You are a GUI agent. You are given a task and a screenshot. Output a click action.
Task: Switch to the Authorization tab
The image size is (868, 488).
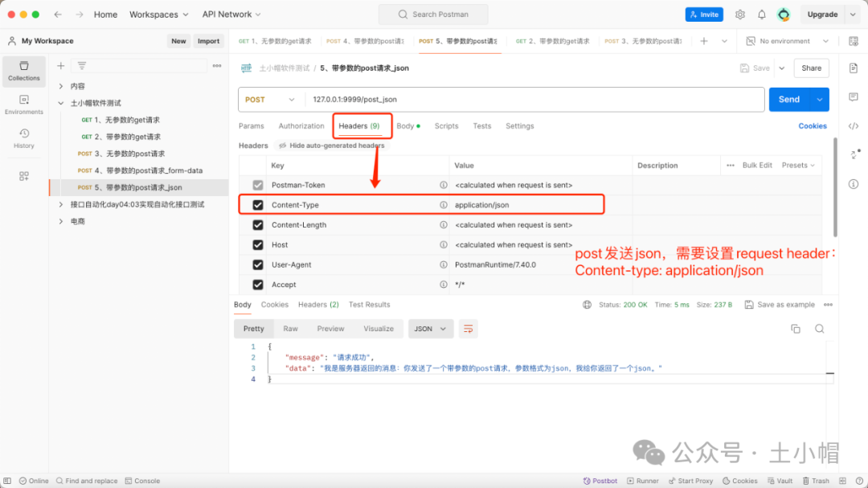click(301, 126)
